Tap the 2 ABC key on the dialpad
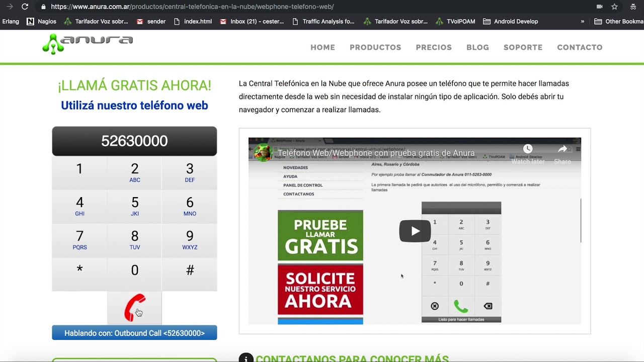This screenshot has height=362, width=644. coord(134,173)
